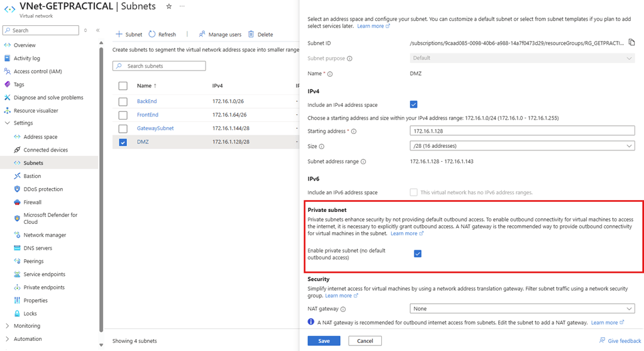Click the favorite star icon beside Subnets title
Viewport: 644px width, 351px height.
click(x=169, y=6)
